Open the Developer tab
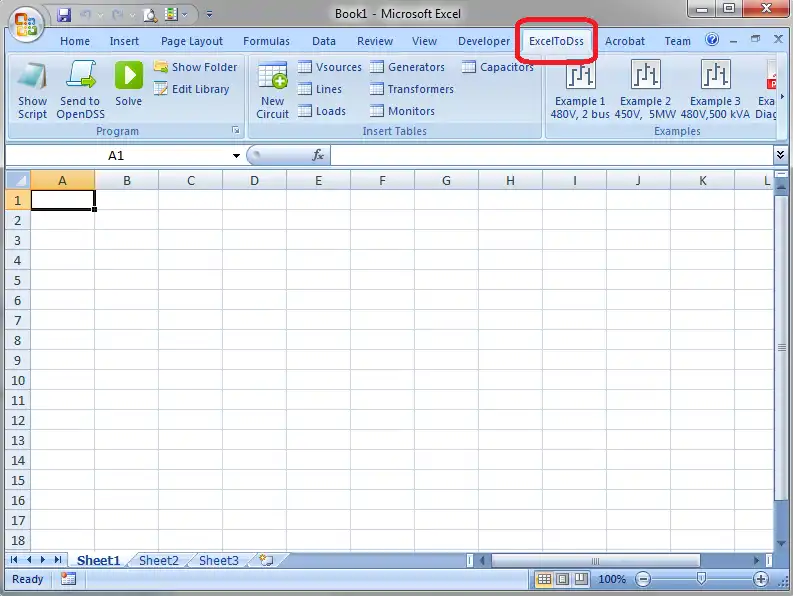Image resolution: width=793 pixels, height=596 pixels. coord(484,41)
